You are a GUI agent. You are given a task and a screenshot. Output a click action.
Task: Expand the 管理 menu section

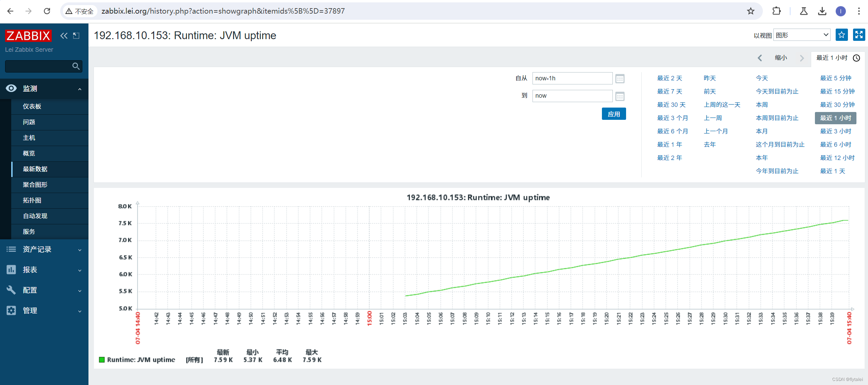pos(80,311)
